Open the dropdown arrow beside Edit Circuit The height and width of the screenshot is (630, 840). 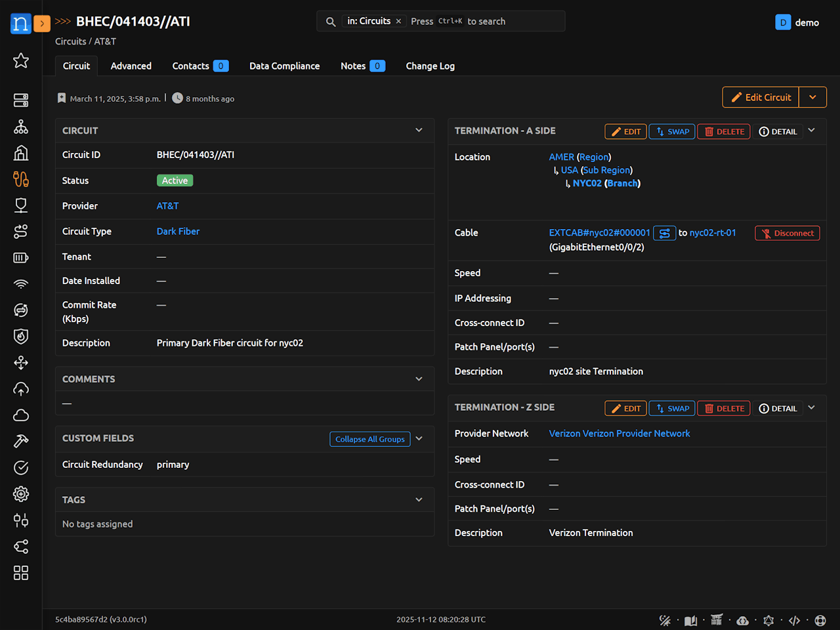pyautogui.click(x=812, y=97)
